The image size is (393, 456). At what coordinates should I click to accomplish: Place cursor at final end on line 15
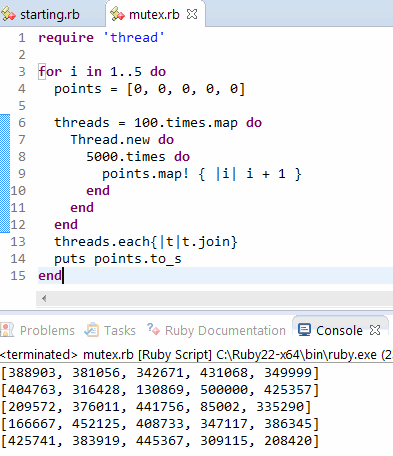[50, 276]
